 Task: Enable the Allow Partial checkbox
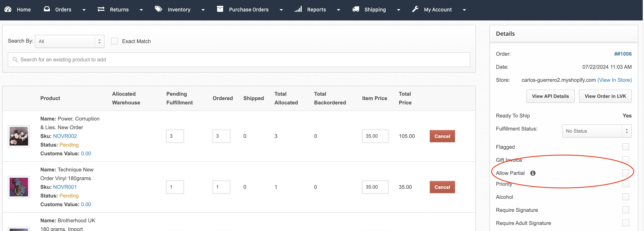click(625, 173)
